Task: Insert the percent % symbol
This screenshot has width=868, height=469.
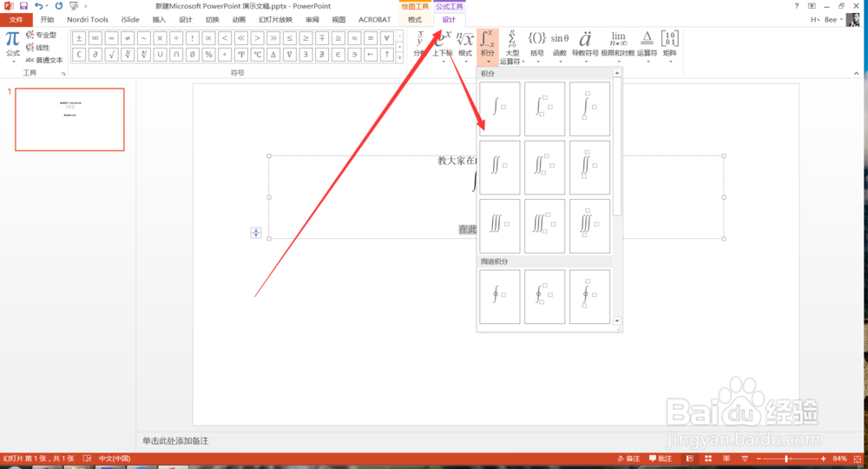Action: coord(208,54)
